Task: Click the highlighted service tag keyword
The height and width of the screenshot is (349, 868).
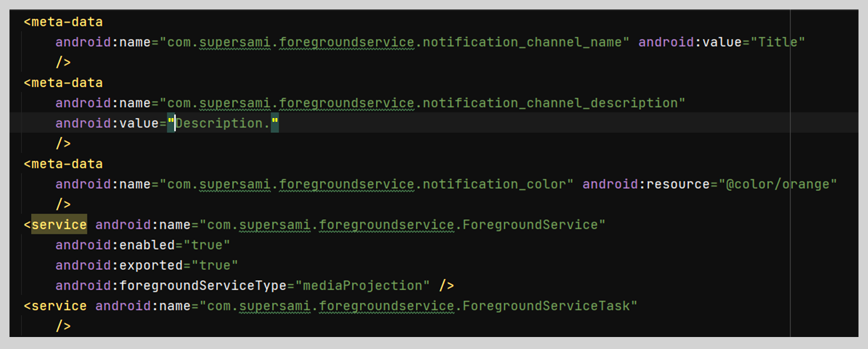Action: click(x=59, y=225)
